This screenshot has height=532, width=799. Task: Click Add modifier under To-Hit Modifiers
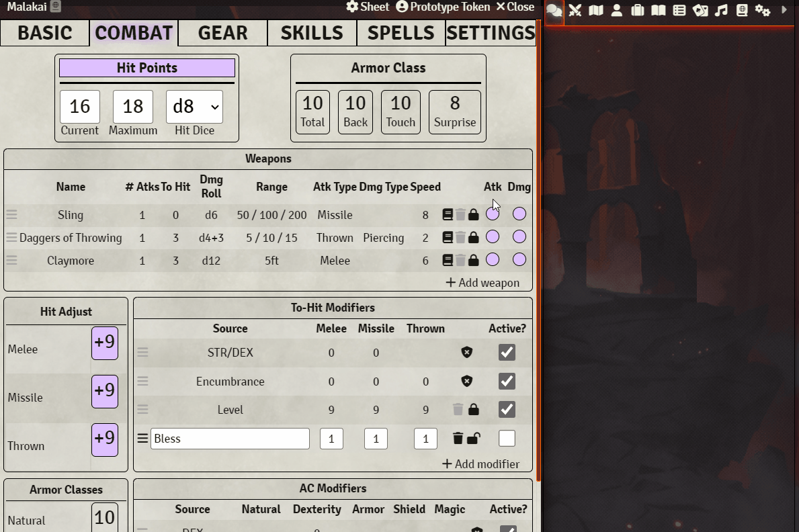tap(481, 463)
